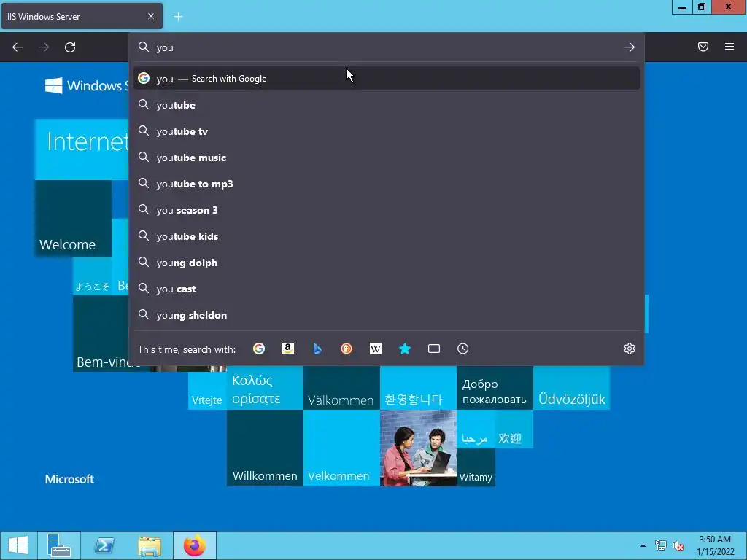The image size is (747, 560).
Task: Click the Witamy tile
Action: (x=476, y=467)
